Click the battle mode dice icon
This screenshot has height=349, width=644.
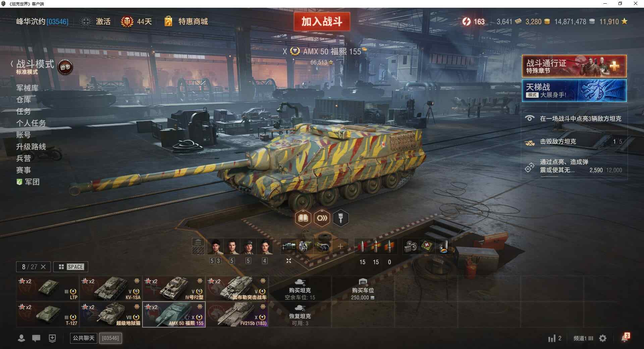point(65,67)
